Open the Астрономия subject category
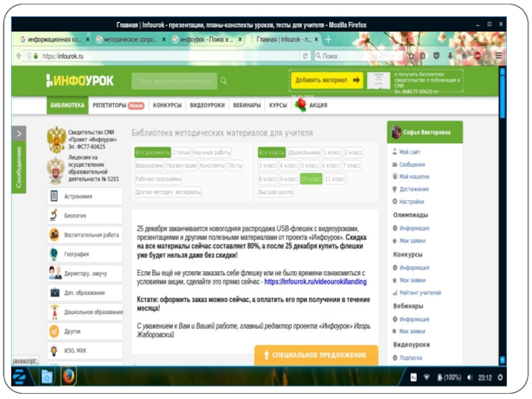The width and height of the screenshot is (532, 399). (x=85, y=196)
